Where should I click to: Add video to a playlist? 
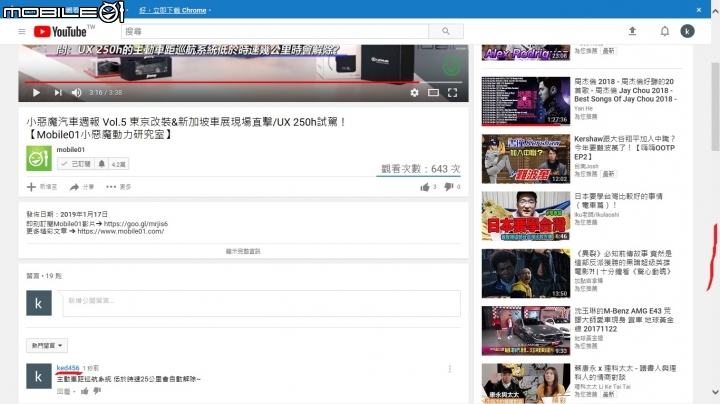point(42,187)
